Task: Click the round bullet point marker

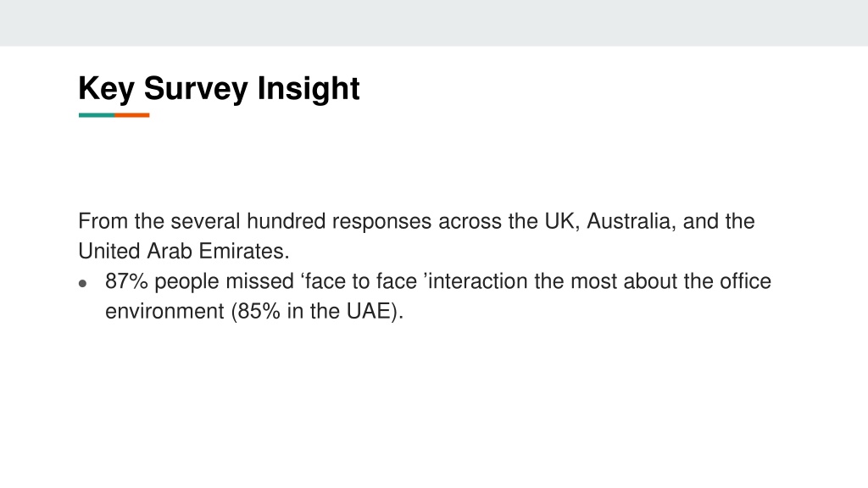Action: pyautogui.click(x=82, y=284)
